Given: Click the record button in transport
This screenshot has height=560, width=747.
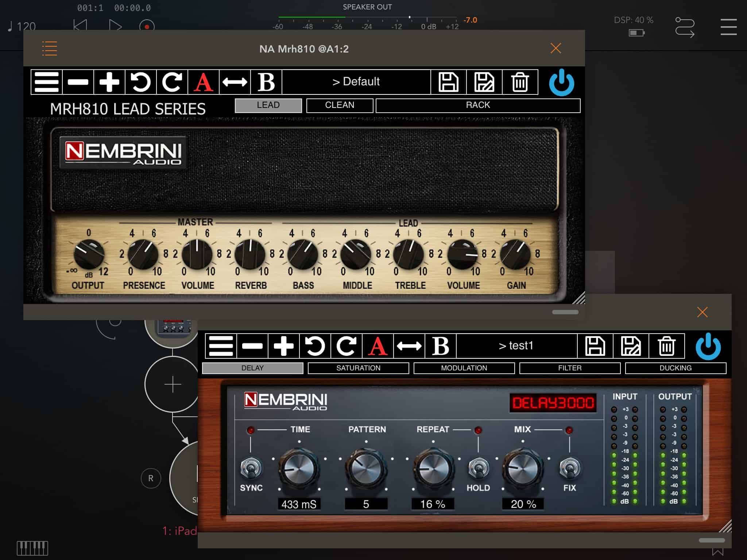Looking at the screenshot, I should pos(147,26).
